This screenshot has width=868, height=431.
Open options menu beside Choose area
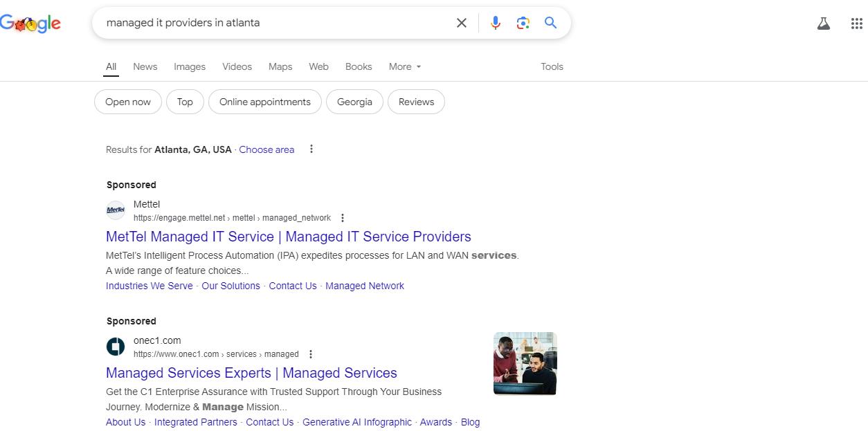coord(311,149)
